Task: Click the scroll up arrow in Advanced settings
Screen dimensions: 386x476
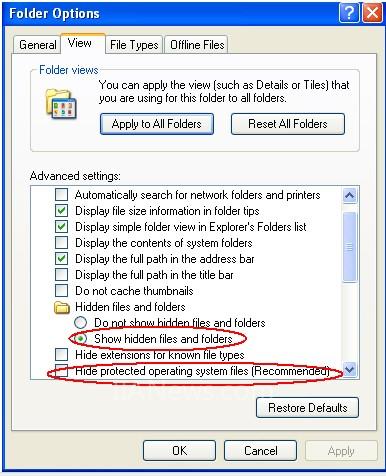Action: click(x=350, y=195)
